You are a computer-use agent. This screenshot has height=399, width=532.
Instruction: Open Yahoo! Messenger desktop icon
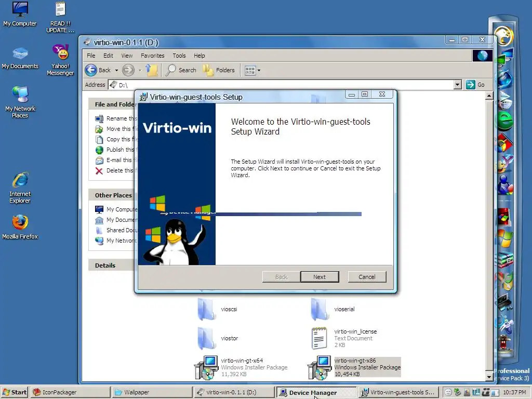(60, 60)
